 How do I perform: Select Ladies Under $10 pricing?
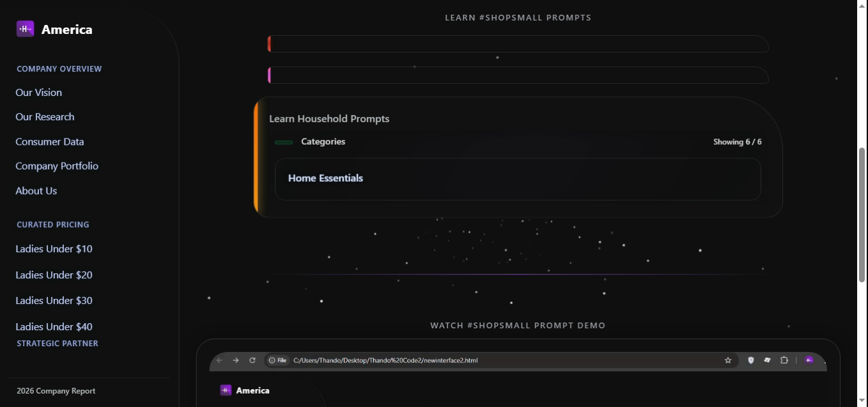pyautogui.click(x=54, y=248)
